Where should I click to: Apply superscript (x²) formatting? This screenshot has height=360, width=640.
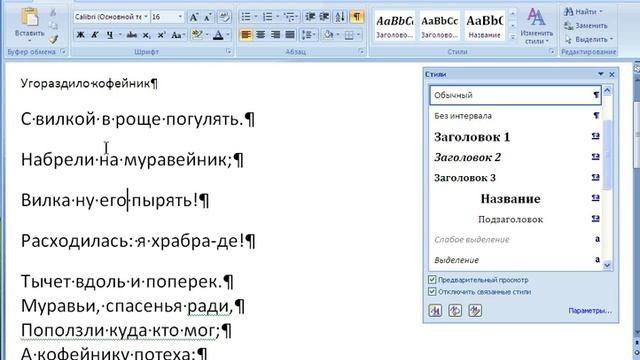tap(161, 35)
